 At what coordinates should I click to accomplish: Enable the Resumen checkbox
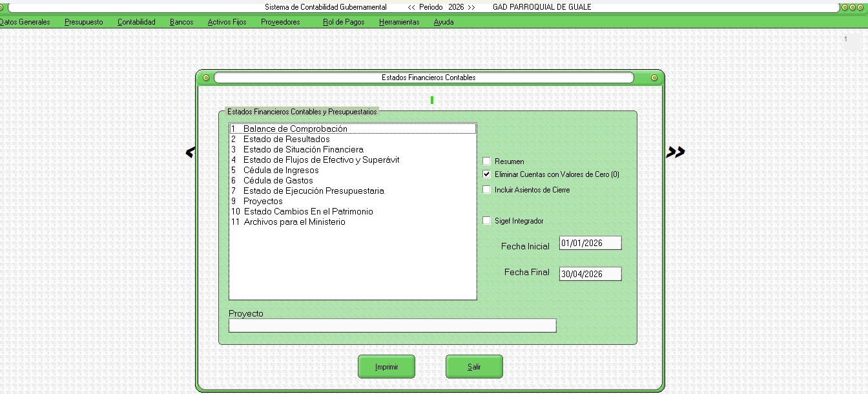tap(487, 161)
